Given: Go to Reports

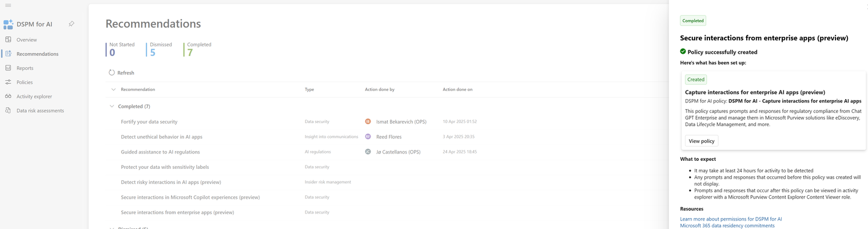Looking at the screenshot, I should pos(25,68).
